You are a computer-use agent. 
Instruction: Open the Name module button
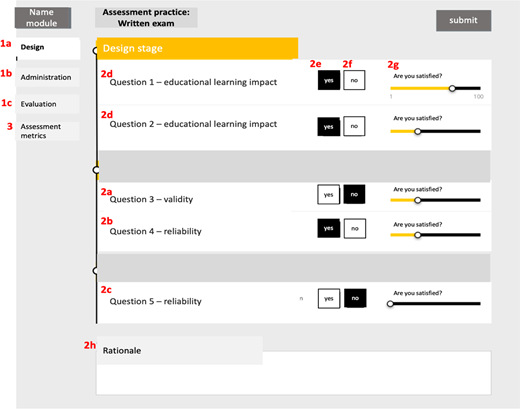[43, 18]
